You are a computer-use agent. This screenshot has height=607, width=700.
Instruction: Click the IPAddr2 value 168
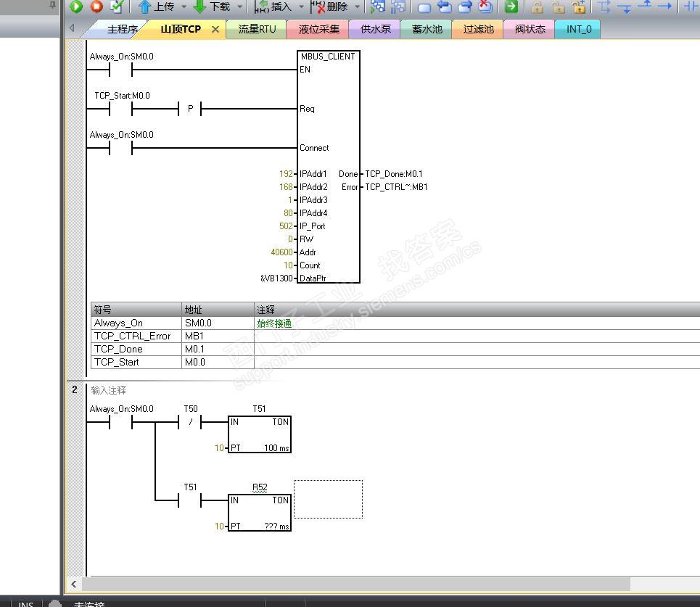point(286,186)
